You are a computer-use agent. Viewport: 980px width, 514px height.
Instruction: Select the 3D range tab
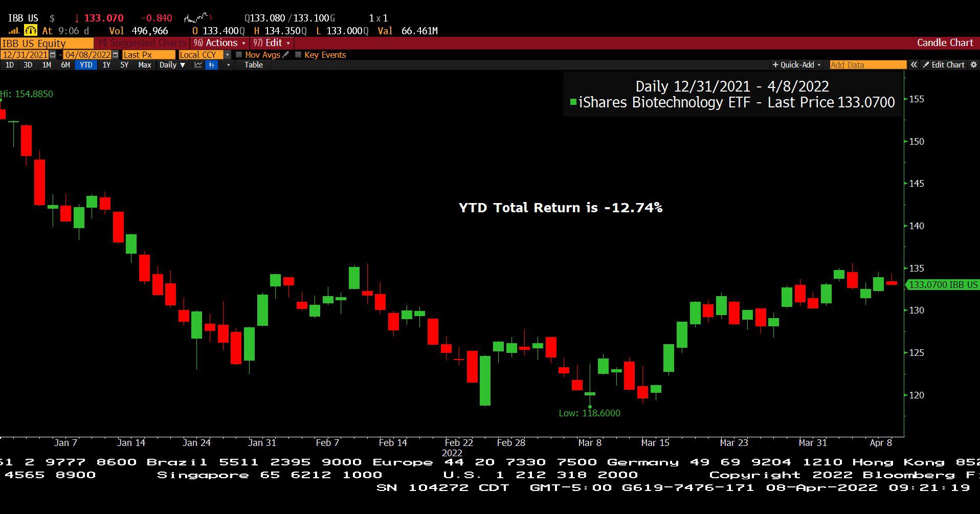28,65
